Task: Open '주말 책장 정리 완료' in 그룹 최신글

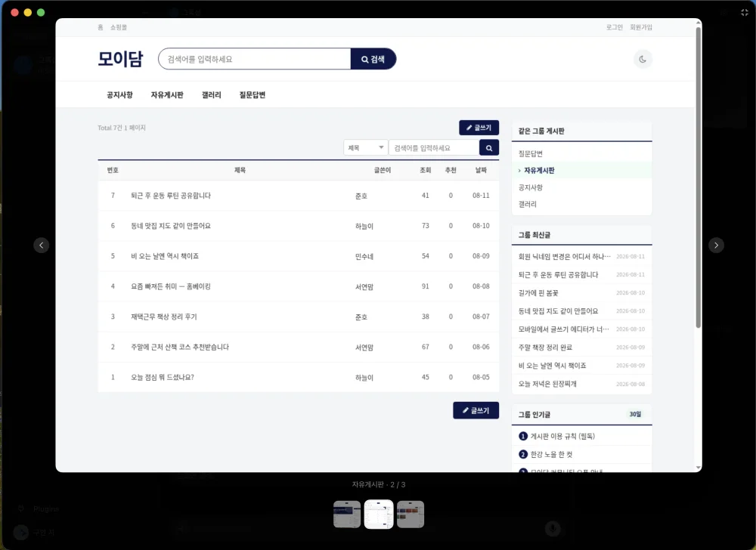Action: [545, 348]
